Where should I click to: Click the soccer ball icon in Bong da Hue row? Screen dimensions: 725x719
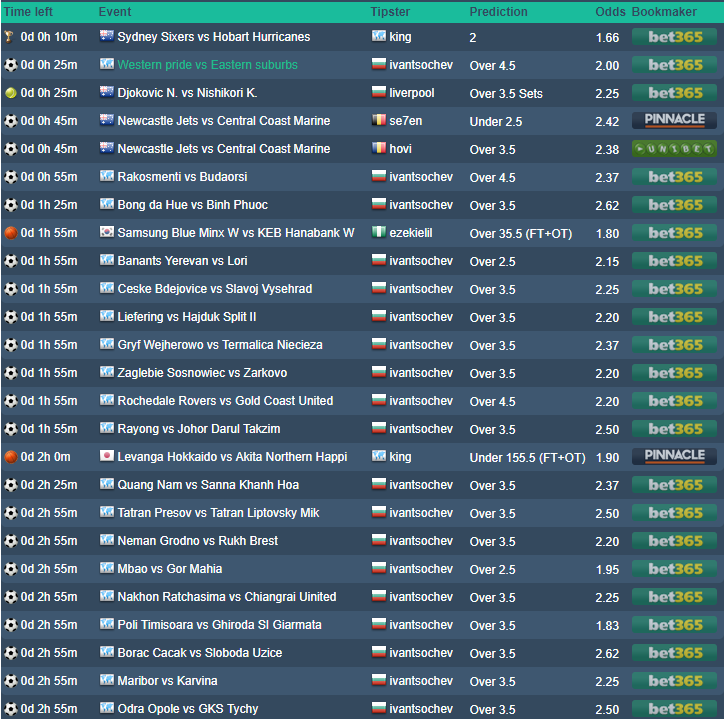[x=11, y=205]
